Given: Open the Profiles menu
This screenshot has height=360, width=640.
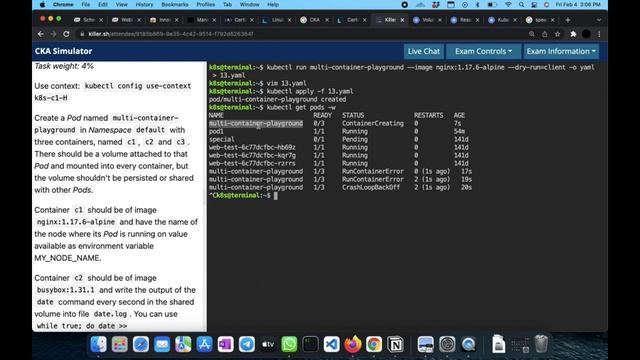Looking at the screenshot, I should [x=205, y=4].
